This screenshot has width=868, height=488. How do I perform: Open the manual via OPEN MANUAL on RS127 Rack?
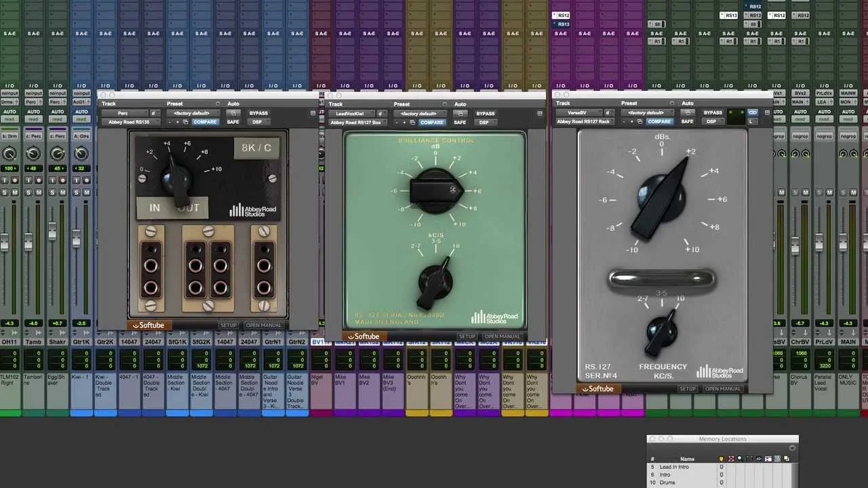723,388
